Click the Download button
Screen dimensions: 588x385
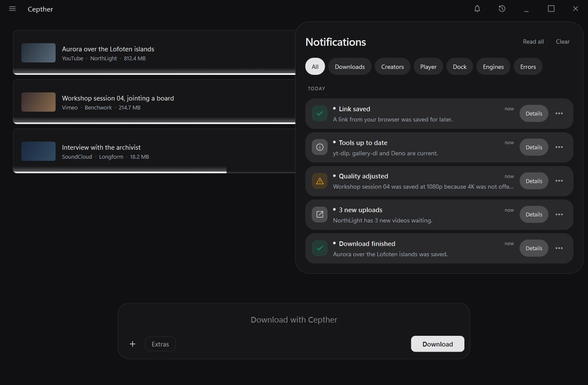[x=437, y=344]
